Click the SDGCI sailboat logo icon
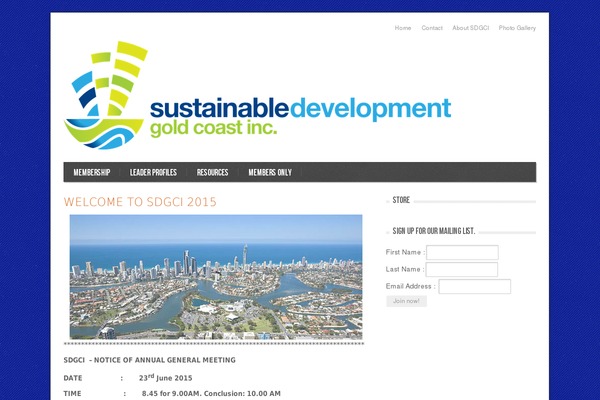600x400 pixels. point(104,95)
